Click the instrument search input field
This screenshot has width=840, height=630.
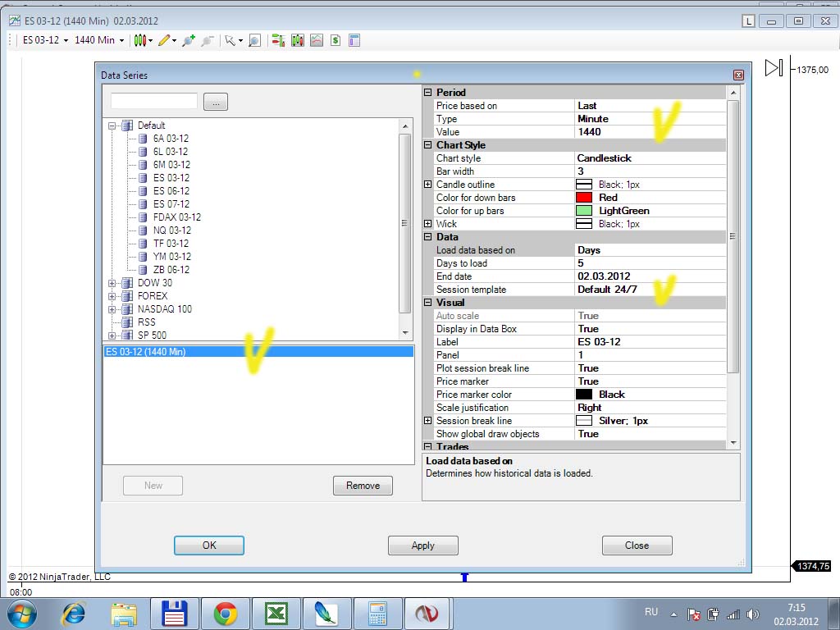(154, 101)
